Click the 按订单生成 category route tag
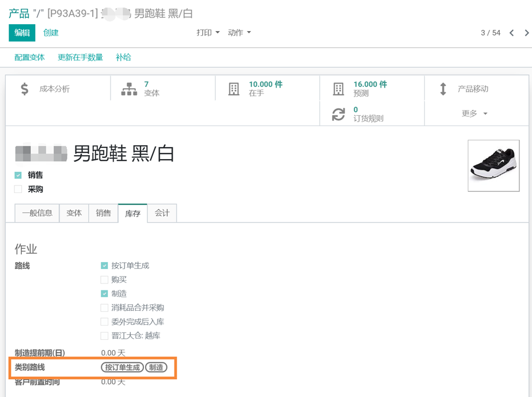The image size is (532, 397). click(123, 367)
